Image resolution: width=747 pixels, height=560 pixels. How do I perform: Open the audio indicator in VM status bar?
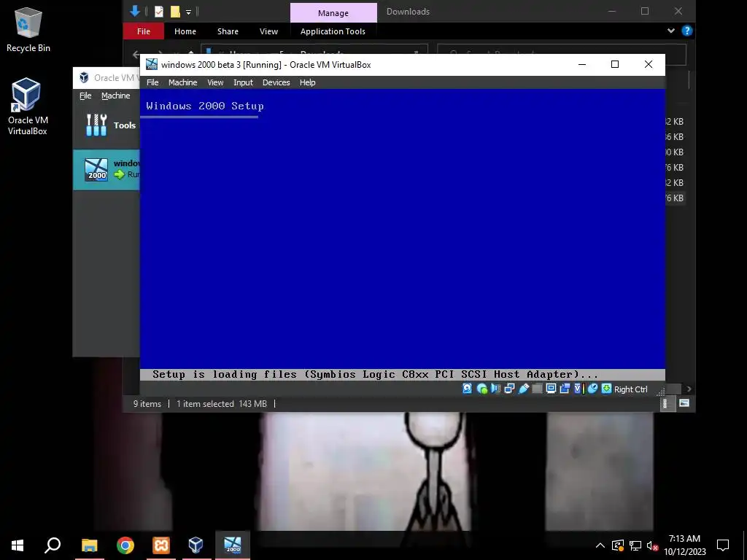point(495,389)
